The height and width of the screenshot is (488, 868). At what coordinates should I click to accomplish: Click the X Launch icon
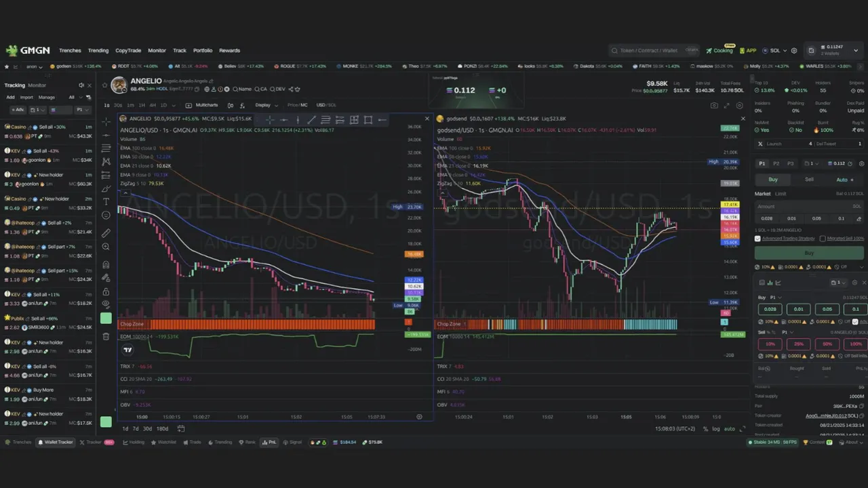pos(760,144)
